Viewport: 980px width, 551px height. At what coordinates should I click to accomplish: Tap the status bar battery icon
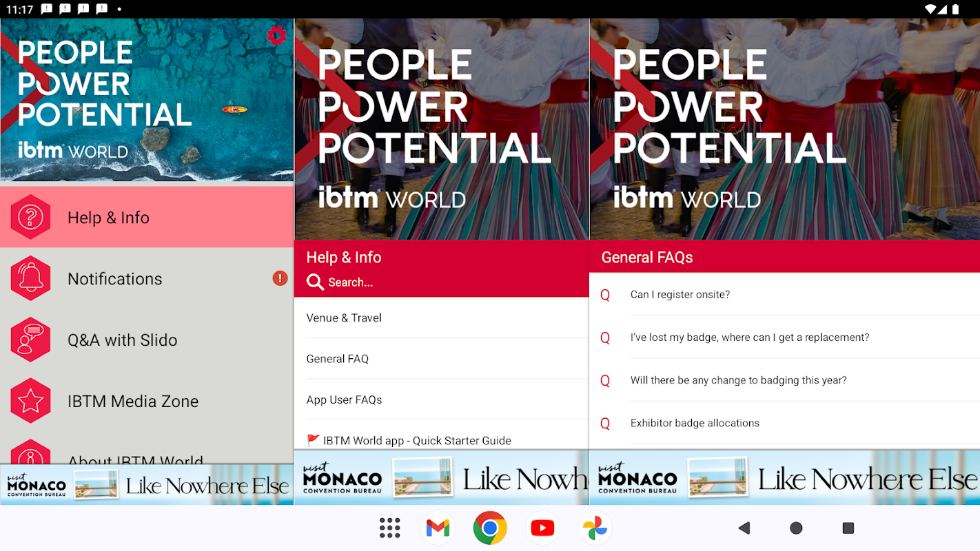(x=955, y=9)
